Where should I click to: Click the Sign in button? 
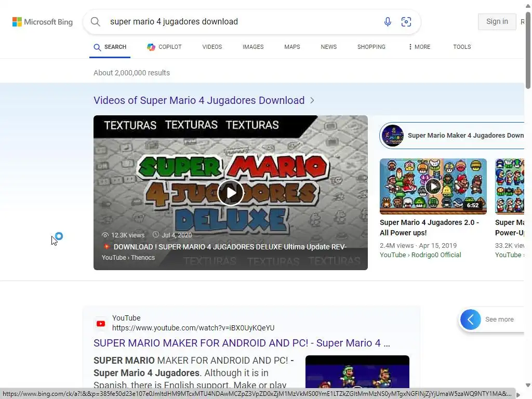(x=497, y=22)
